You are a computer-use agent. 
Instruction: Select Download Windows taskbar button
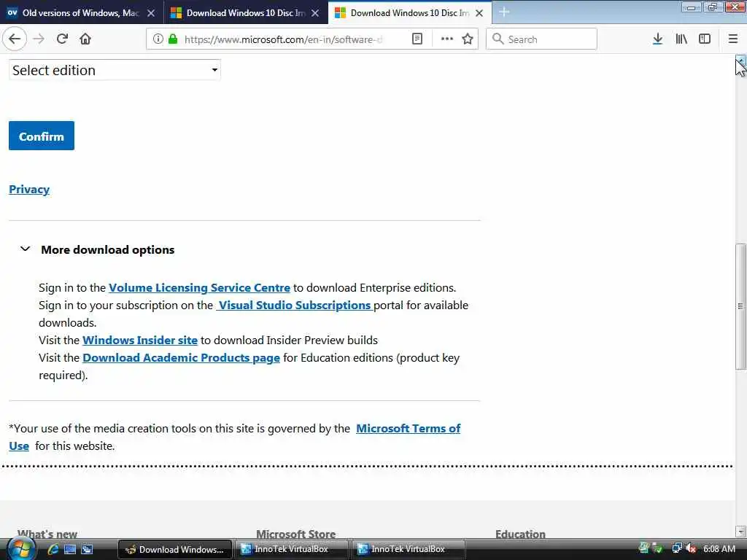tap(175, 550)
